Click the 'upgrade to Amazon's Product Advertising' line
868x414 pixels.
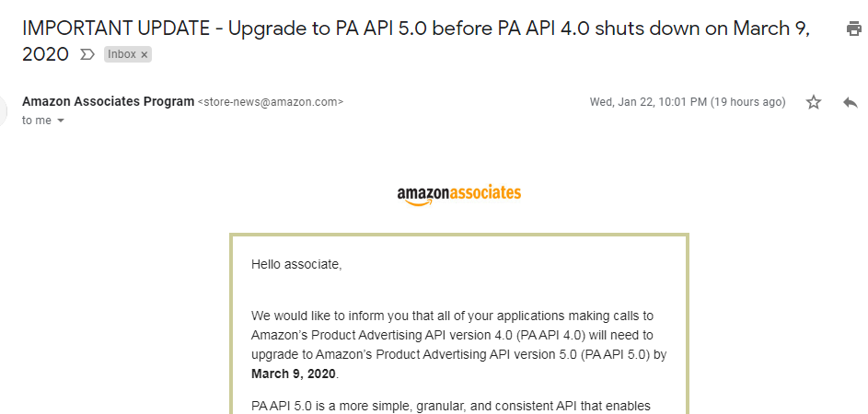(459, 355)
